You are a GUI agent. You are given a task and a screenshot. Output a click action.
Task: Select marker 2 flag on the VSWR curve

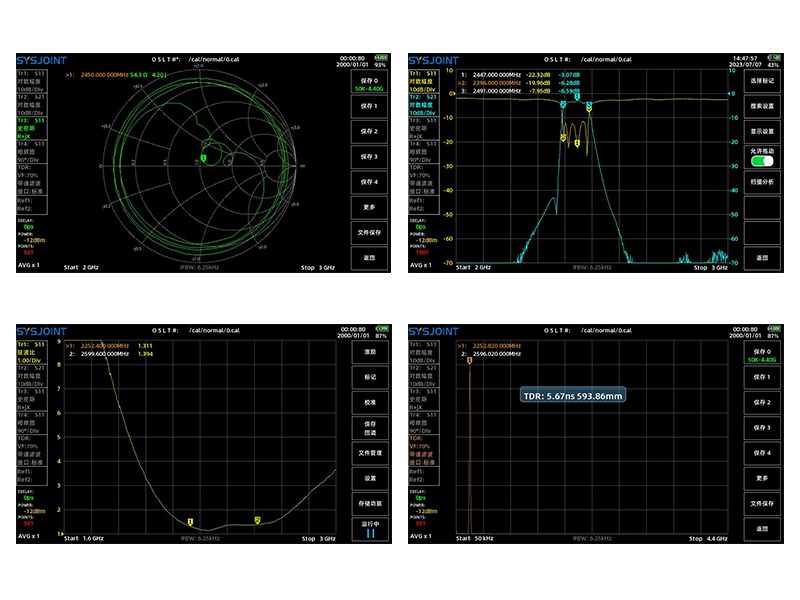click(x=255, y=518)
